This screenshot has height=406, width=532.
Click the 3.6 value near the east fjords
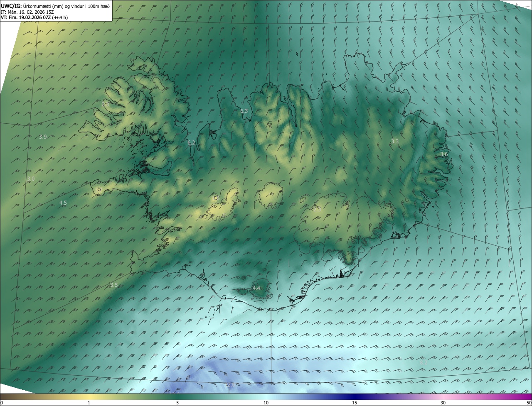click(x=444, y=154)
